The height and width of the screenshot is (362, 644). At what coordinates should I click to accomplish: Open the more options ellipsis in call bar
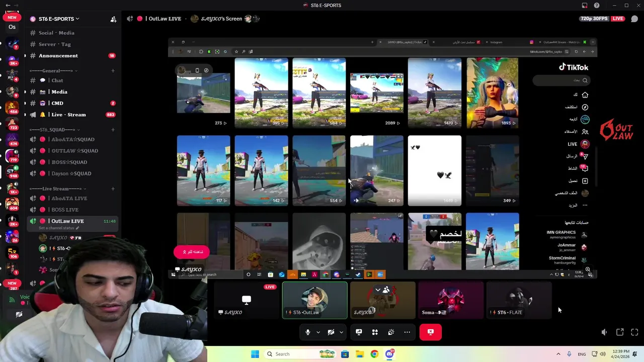(x=407, y=332)
